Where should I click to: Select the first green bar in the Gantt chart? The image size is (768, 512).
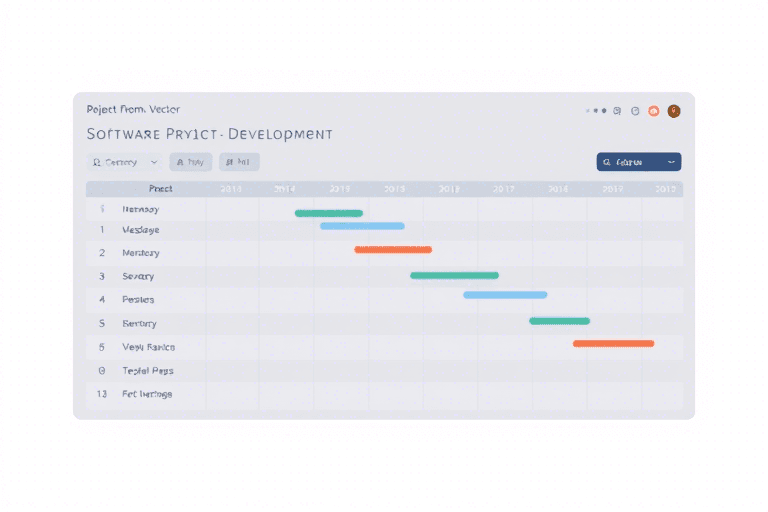328,213
